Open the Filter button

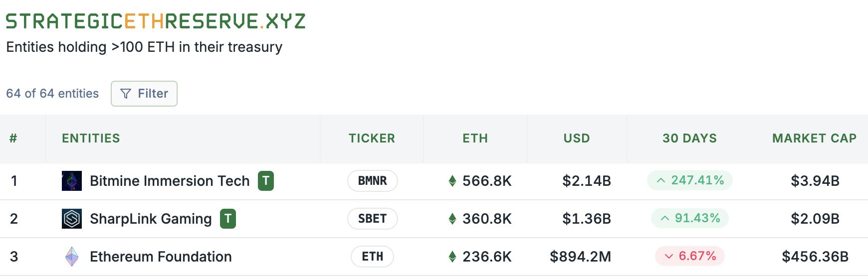144,94
